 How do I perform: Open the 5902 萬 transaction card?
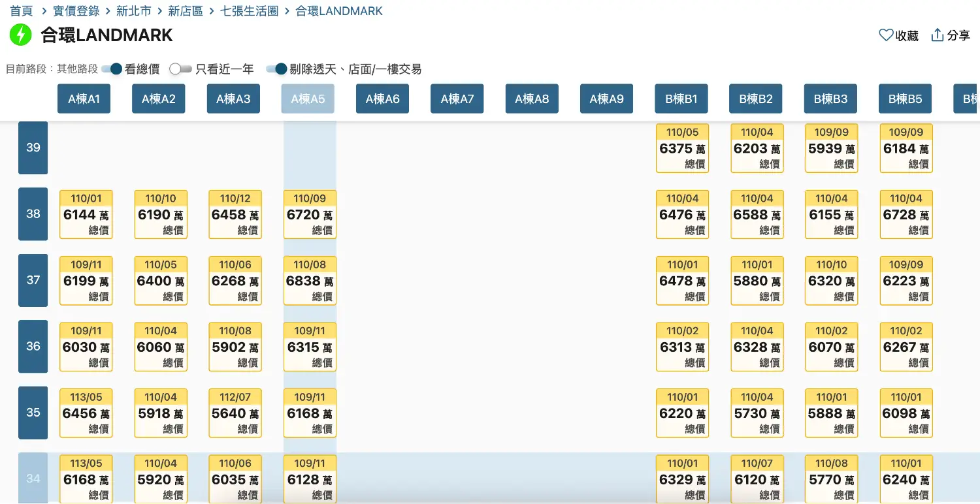pos(235,347)
